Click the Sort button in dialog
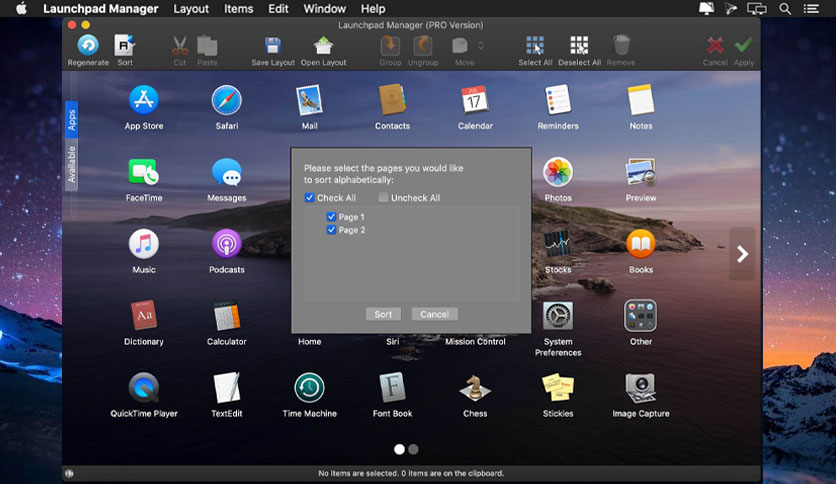The image size is (836, 484). point(383,314)
